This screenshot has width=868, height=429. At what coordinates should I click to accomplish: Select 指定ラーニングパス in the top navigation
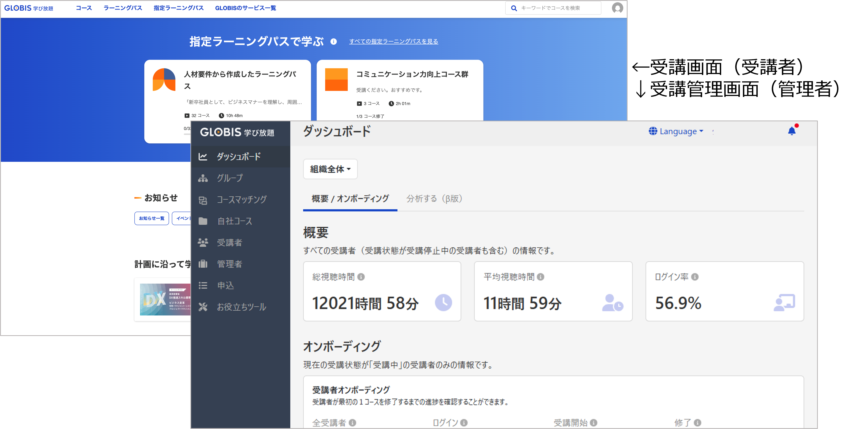pos(179,8)
